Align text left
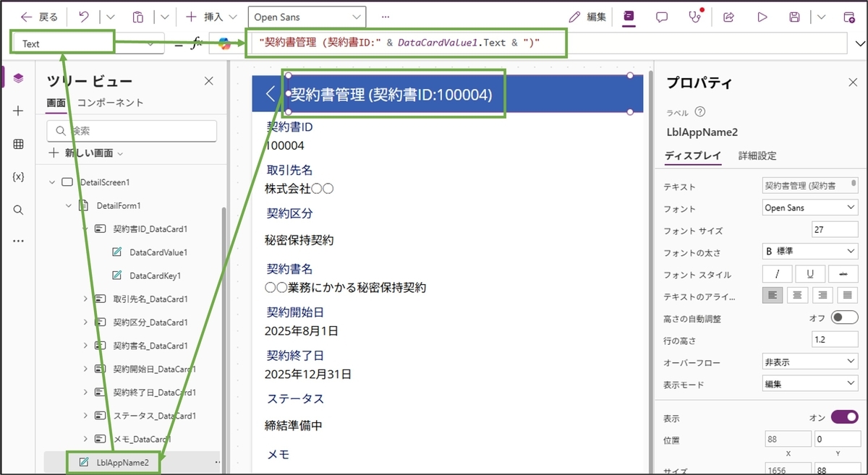The width and height of the screenshot is (868, 475). (773, 296)
